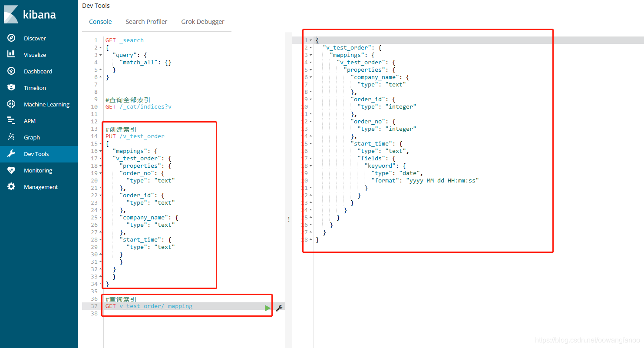
Task: Collapse "mappings" fold arrow at line 16
Action: pyautogui.click(x=101, y=151)
